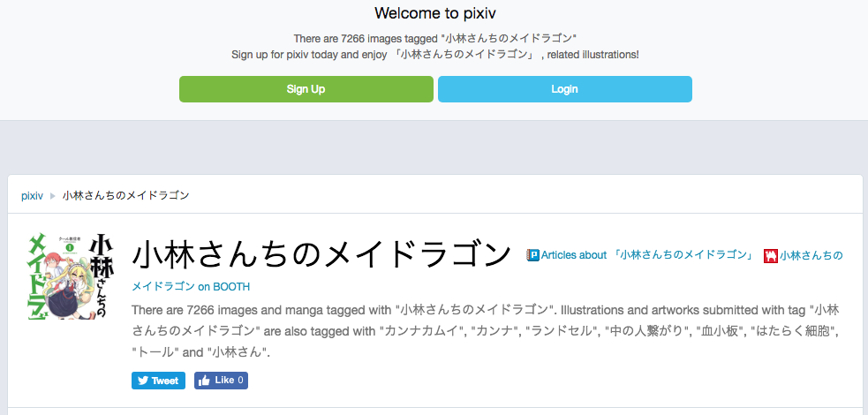Open the manga cover thumbnail image
The height and width of the screenshot is (415, 868).
(71, 276)
